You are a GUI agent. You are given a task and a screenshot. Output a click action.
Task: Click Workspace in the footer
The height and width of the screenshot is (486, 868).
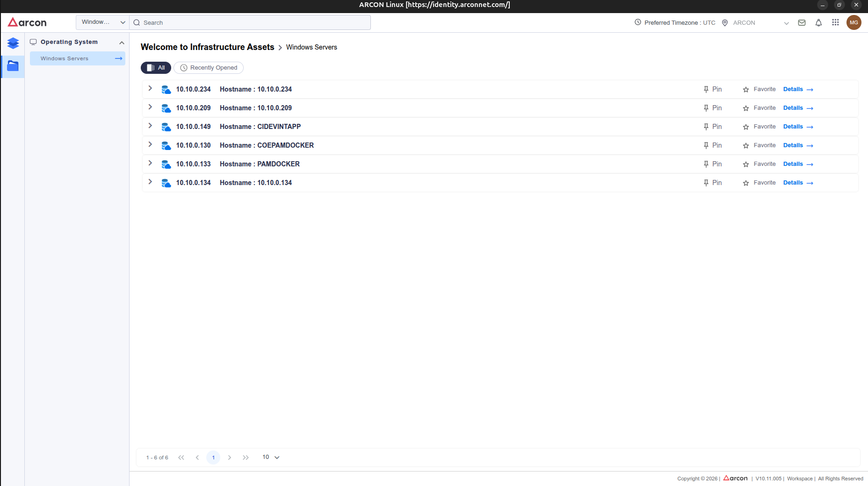coord(800,479)
